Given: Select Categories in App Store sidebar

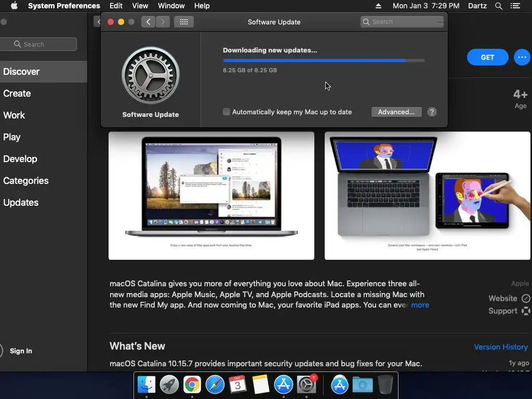Looking at the screenshot, I should (x=44, y=180).
